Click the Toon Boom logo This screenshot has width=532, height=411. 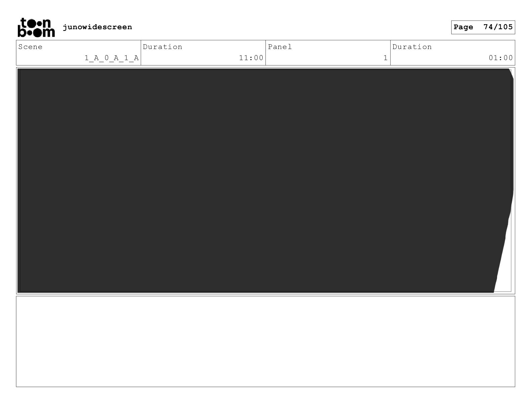(x=36, y=27)
